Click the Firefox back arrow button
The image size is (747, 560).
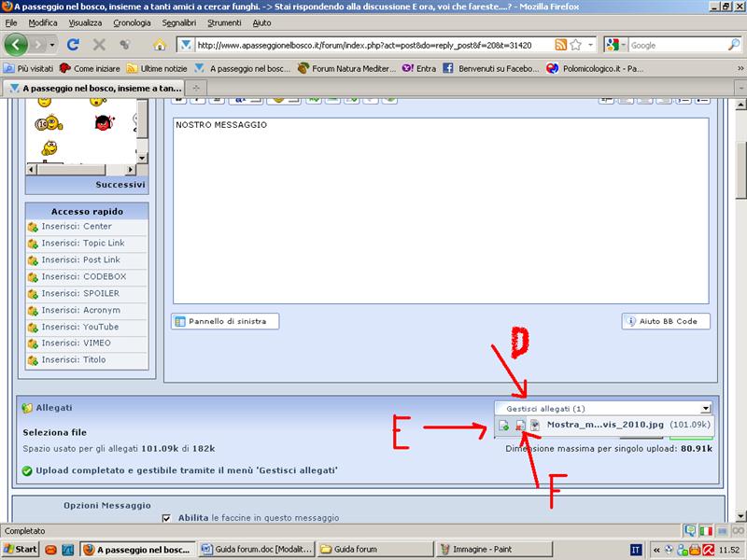pos(16,44)
